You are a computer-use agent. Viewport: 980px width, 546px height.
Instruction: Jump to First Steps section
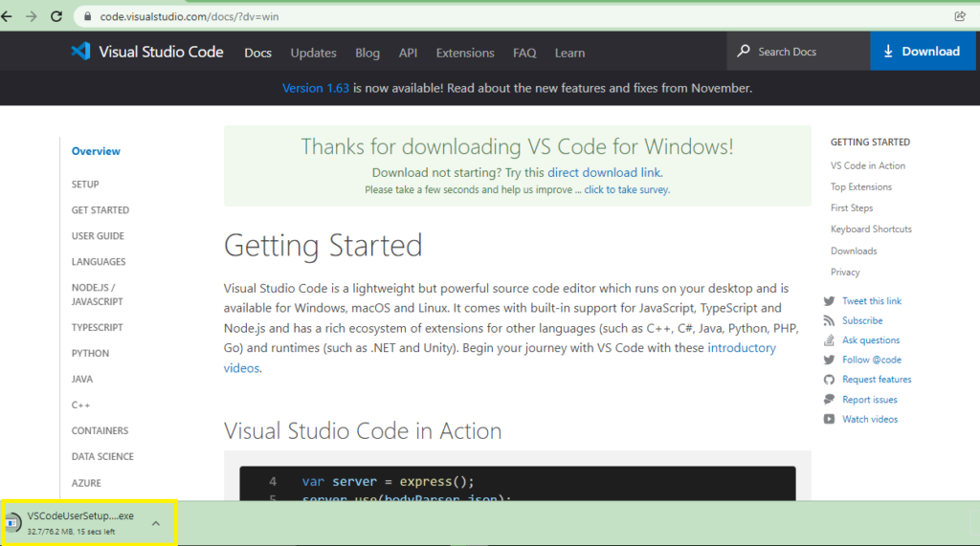coord(851,208)
